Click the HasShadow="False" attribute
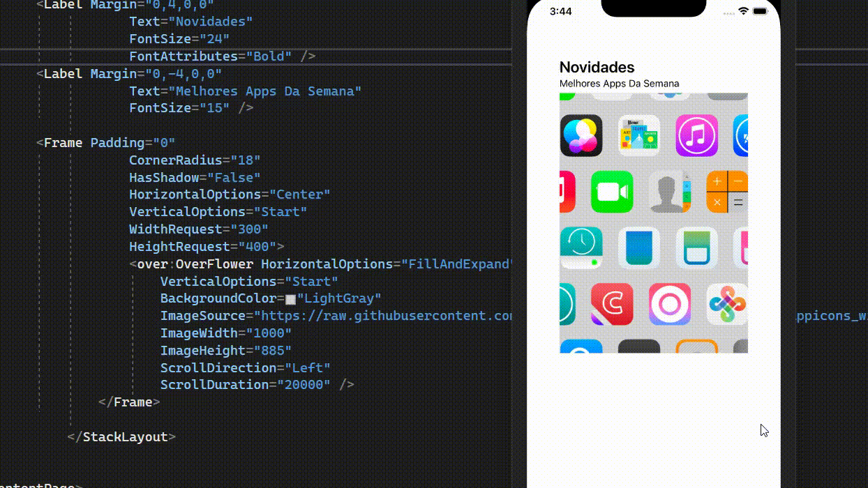The width and height of the screenshot is (868, 488). point(195,177)
